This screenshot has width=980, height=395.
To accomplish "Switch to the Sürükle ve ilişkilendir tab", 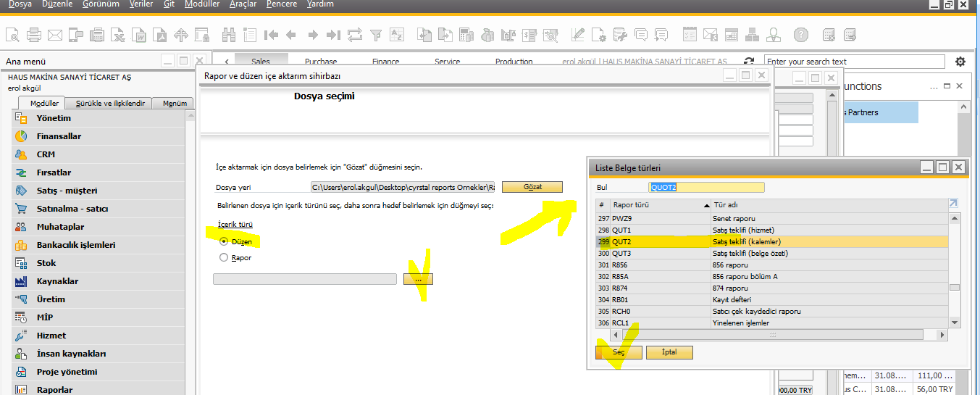I will (x=110, y=103).
